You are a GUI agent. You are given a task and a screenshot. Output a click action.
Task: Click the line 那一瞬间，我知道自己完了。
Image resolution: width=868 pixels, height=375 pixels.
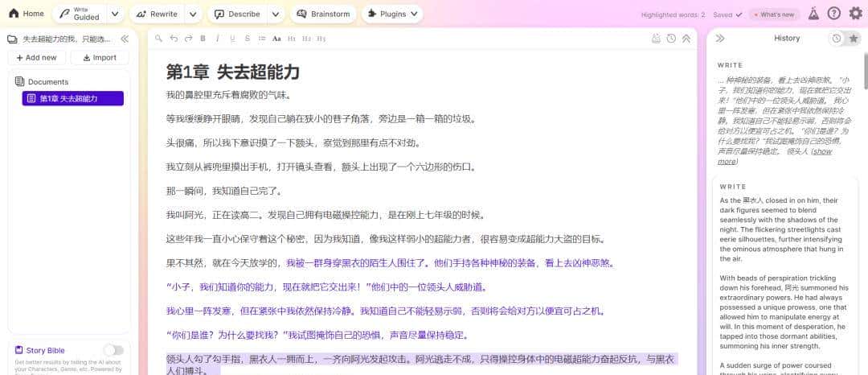[225, 191]
